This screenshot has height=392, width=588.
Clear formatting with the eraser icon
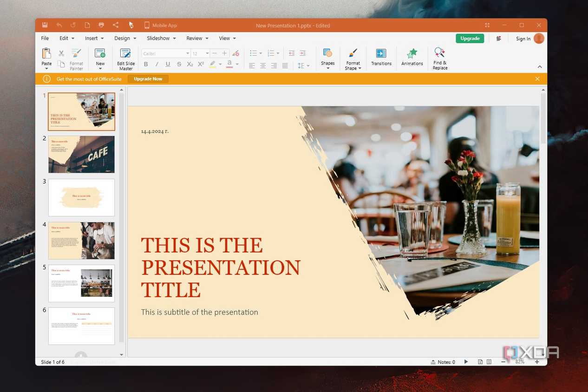click(x=236, y=53)
